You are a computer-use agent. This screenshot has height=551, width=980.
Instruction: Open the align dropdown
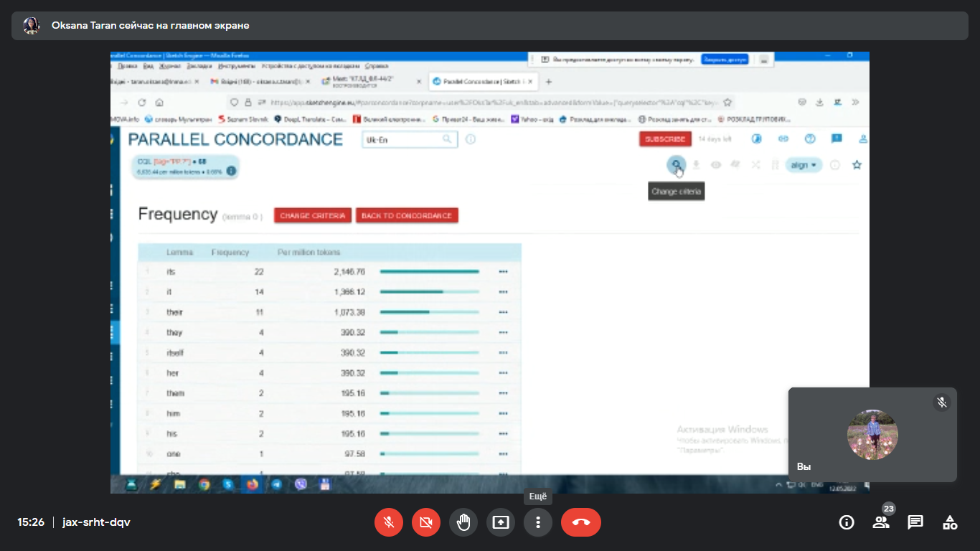click(x=804, y=165)
